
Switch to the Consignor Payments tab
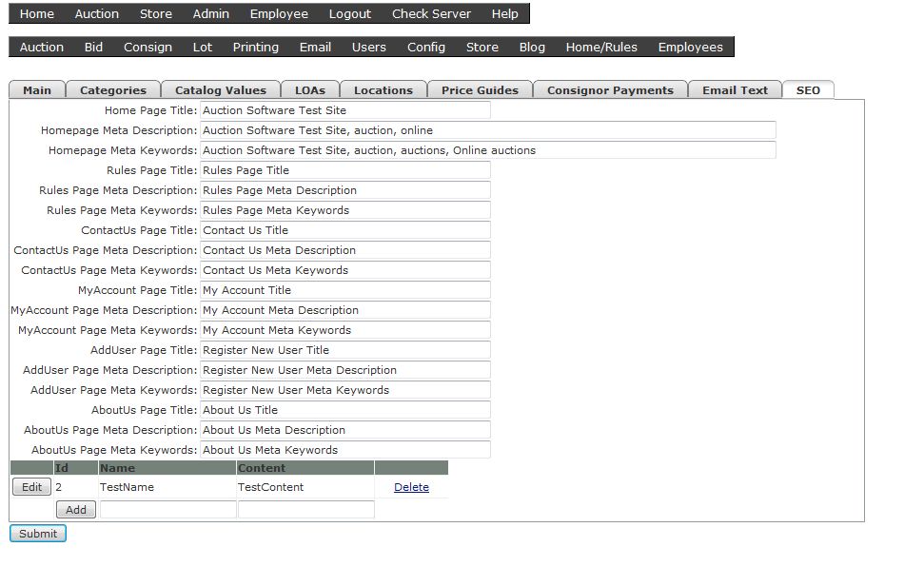(611, 90)
